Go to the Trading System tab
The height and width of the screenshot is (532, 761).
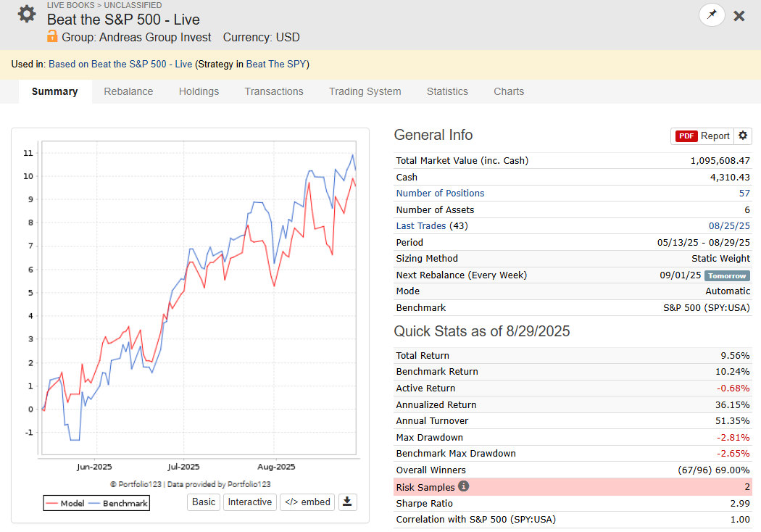click(365, 91)
